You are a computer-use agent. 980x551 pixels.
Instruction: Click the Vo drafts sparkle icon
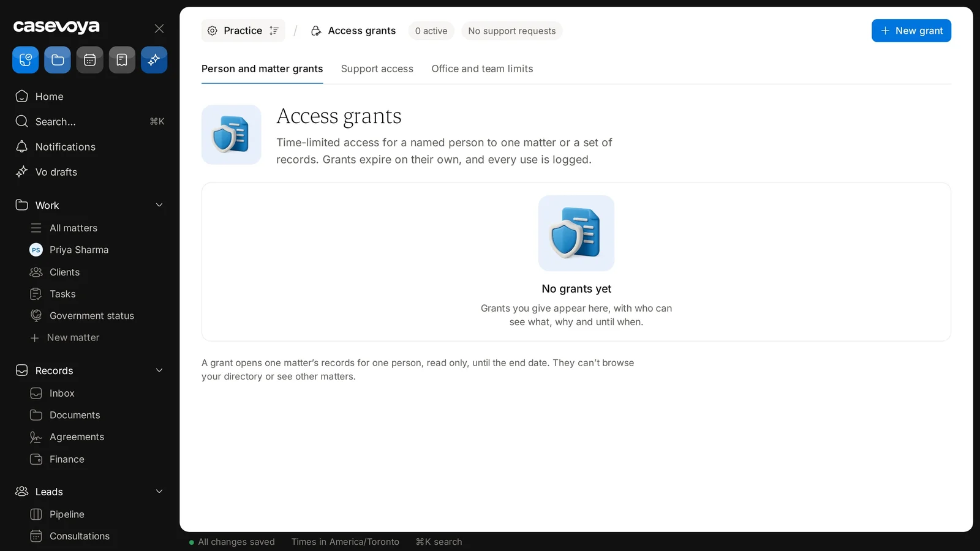22,171
